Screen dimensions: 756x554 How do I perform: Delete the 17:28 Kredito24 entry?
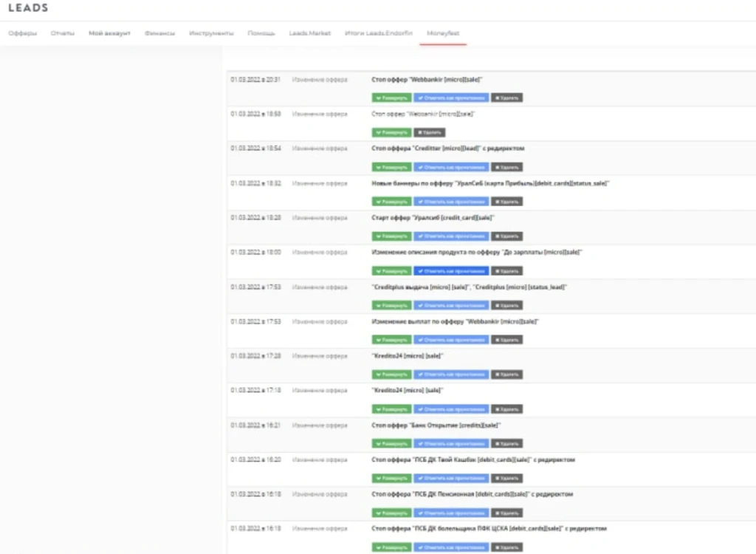[x=506, y=374]
